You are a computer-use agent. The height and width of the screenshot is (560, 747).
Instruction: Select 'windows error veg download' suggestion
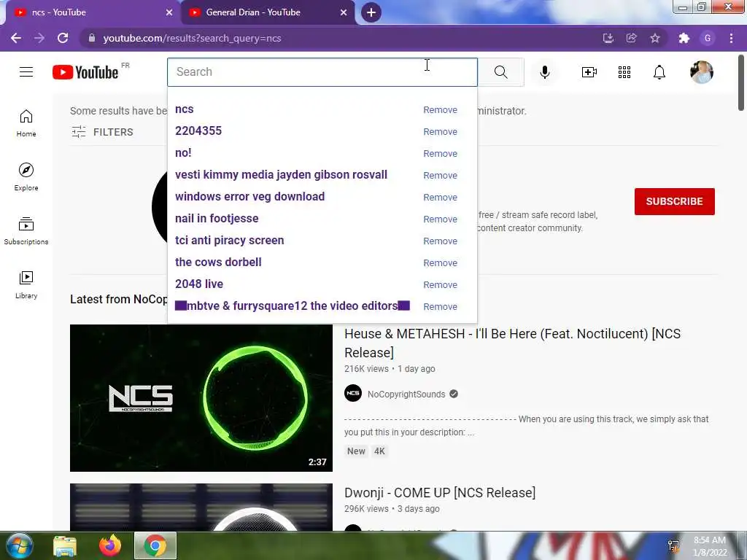[x=249, y=197]
